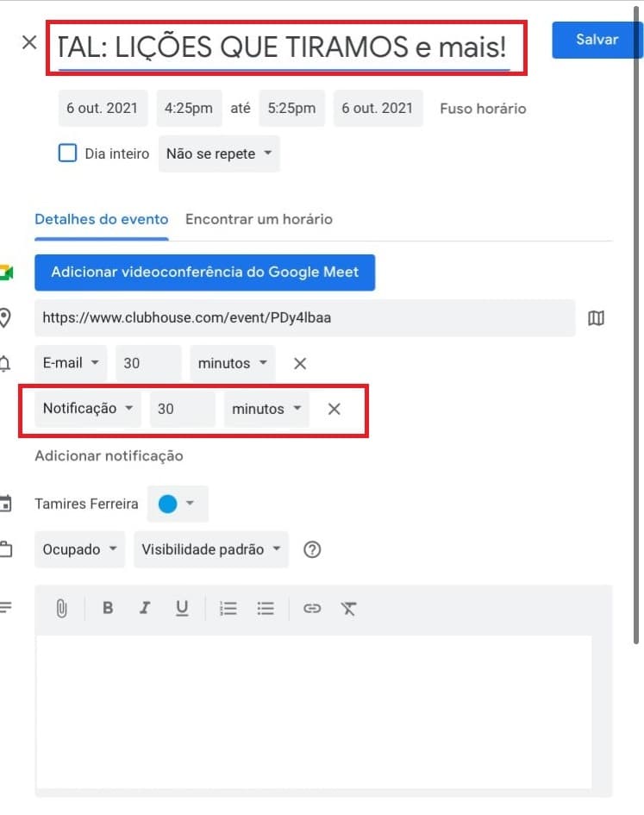The width and height of the screenshot is (644, 815).
Task: Open visibility help question mark icon
Action: (312, 549)
